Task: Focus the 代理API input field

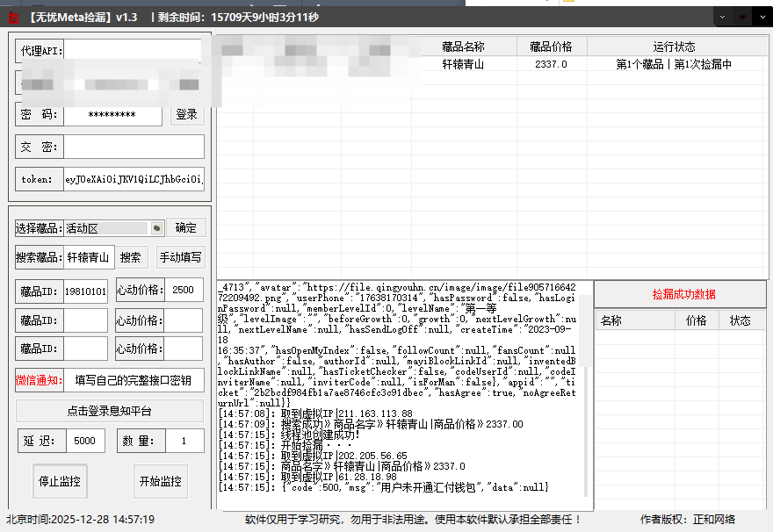Action: [x=134, y=51]
